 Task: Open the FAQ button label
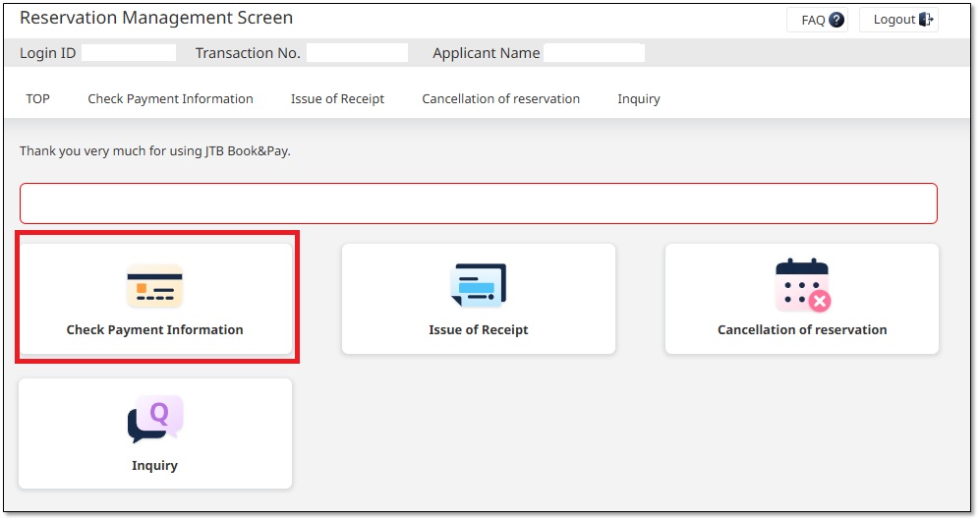pyautogui.click(x=813, y=20)
